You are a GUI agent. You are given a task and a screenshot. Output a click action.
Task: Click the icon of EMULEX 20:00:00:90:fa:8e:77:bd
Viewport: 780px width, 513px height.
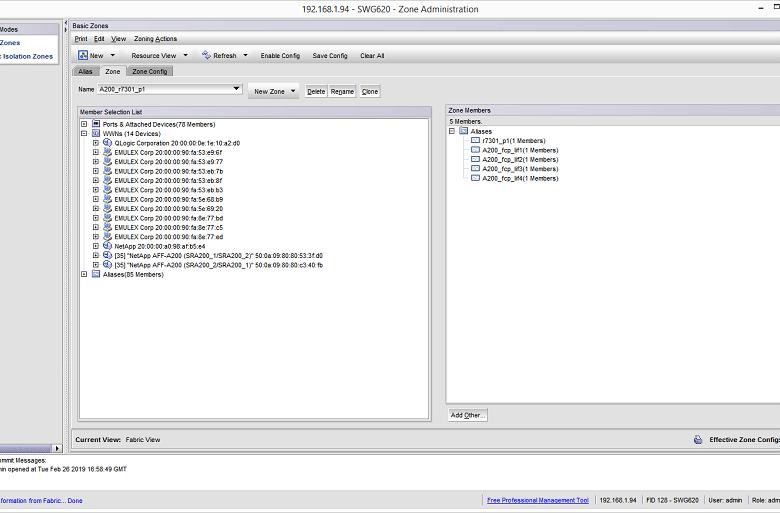(x=107, y=218)
